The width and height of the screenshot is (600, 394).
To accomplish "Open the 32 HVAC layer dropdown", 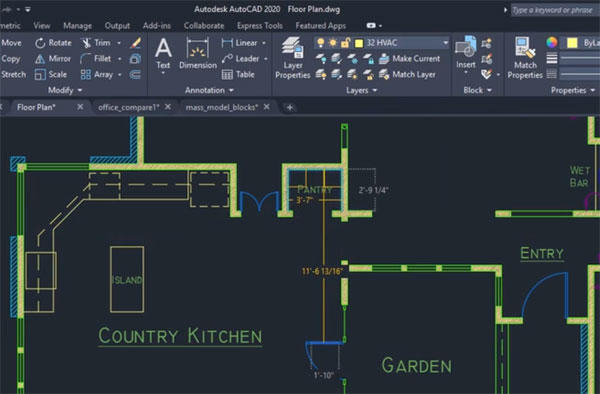I will [x=445, y=43].
